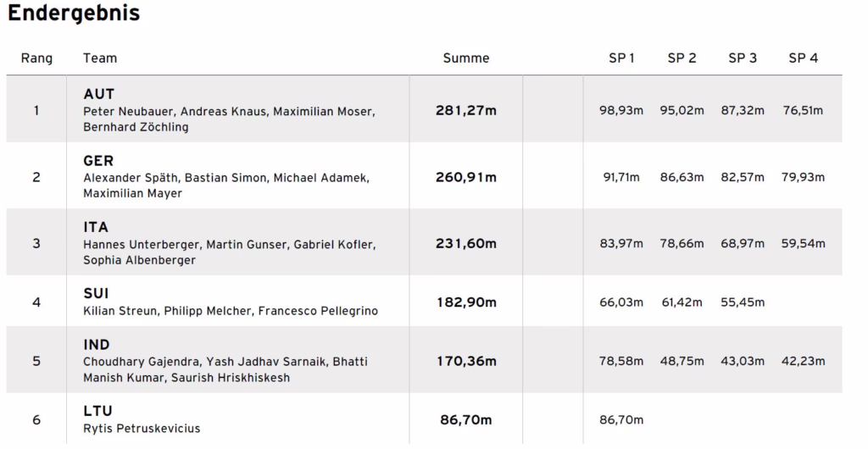
Task: Click the GER team name
Action: [x=98, y=160]
